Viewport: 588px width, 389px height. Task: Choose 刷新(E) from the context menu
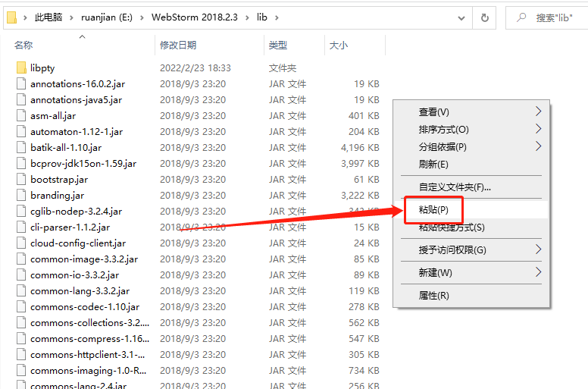[471, 165]
